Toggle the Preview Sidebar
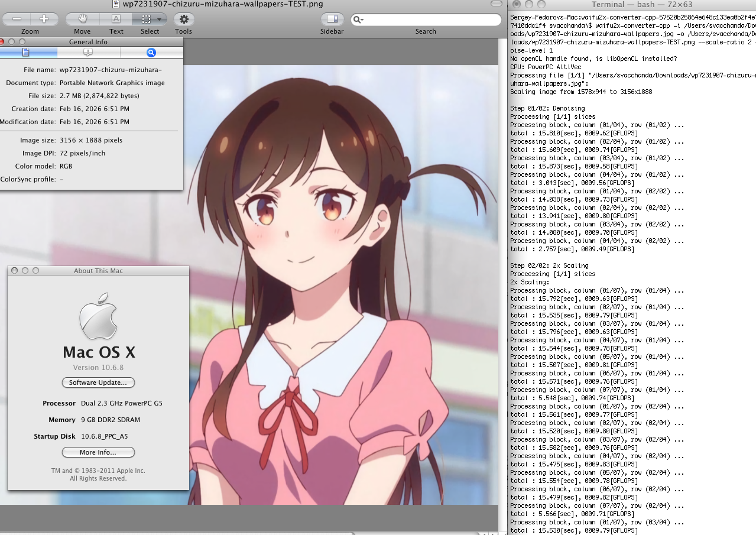 (332, 19)
